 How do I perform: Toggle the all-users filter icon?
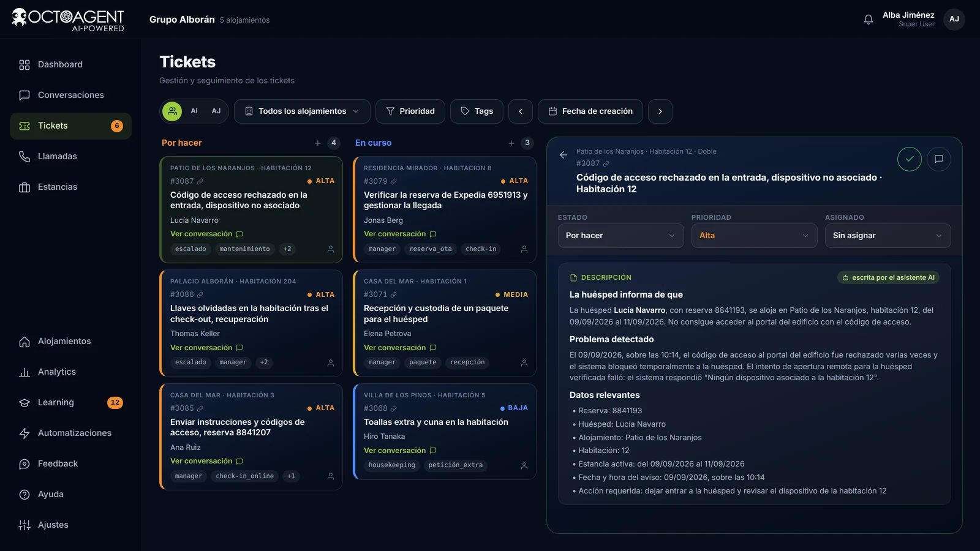coord(172,111)
